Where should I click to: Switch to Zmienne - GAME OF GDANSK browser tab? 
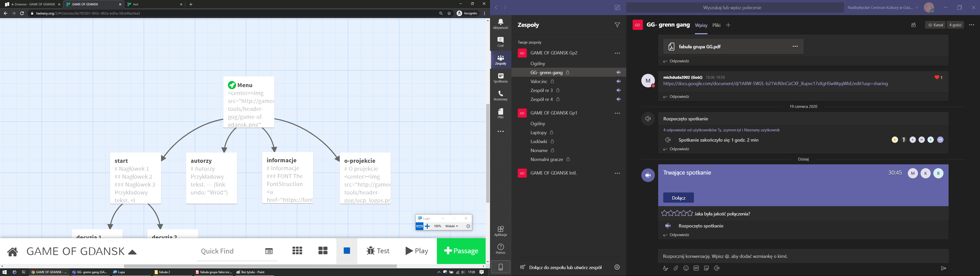pyautogui.click(x=32, y=5)
